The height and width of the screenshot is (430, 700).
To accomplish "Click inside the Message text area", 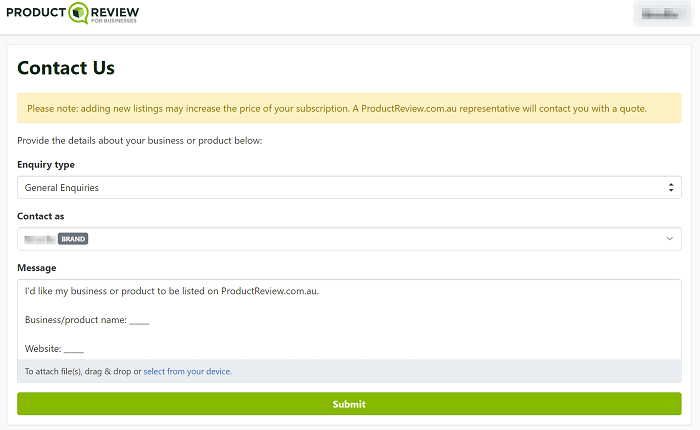I will [349, 320].
